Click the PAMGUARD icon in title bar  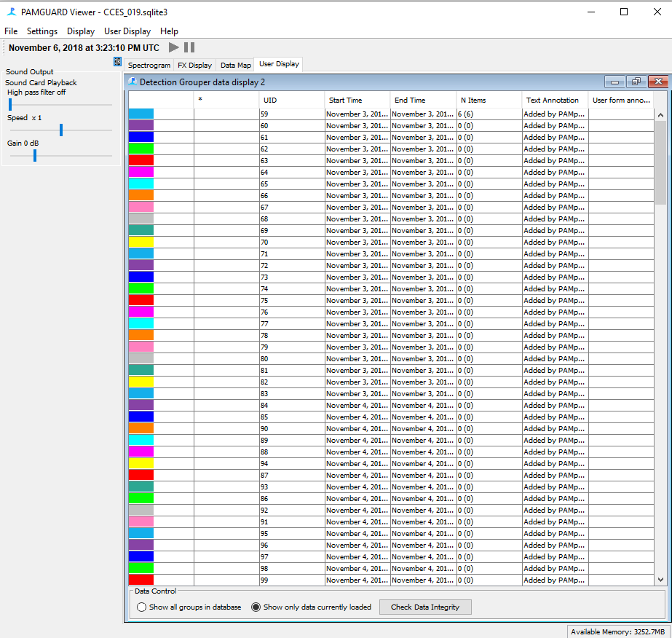[11, 12]
